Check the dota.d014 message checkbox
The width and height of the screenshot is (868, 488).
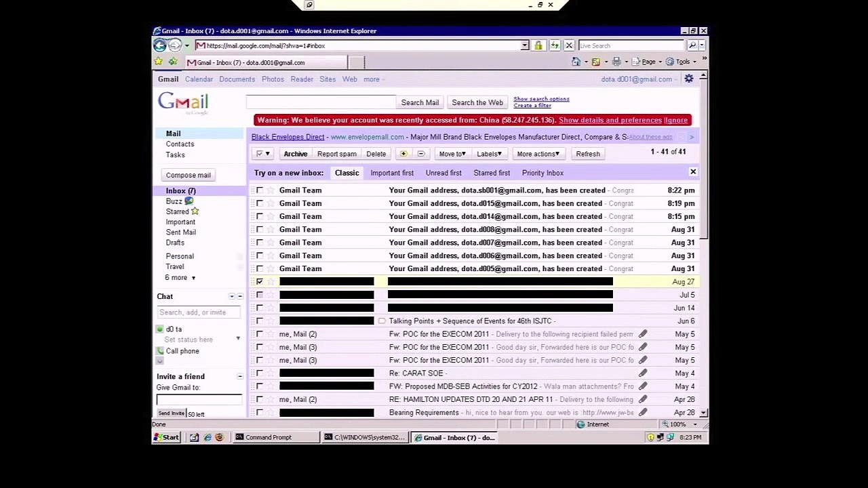pyautogui.click(x=260, y=216)
